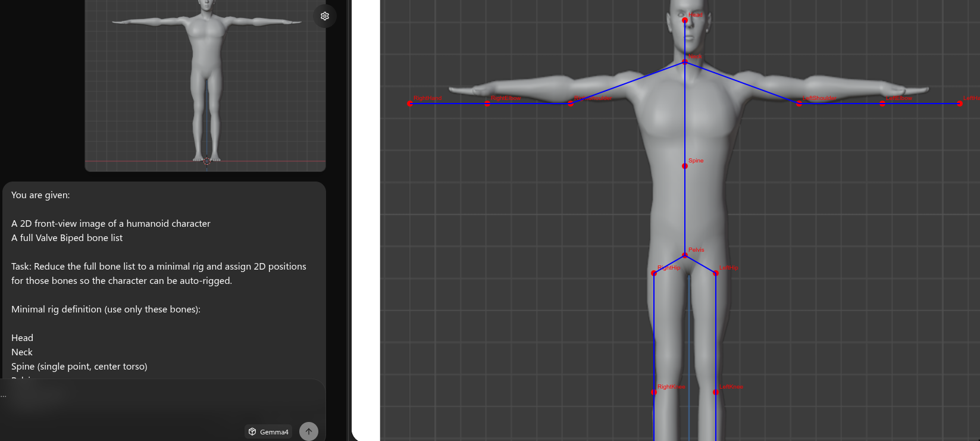Screen dimensions: 980x441
Task: Click the LeftKnee bone label on the skeleton
Action: pos(731,387)
